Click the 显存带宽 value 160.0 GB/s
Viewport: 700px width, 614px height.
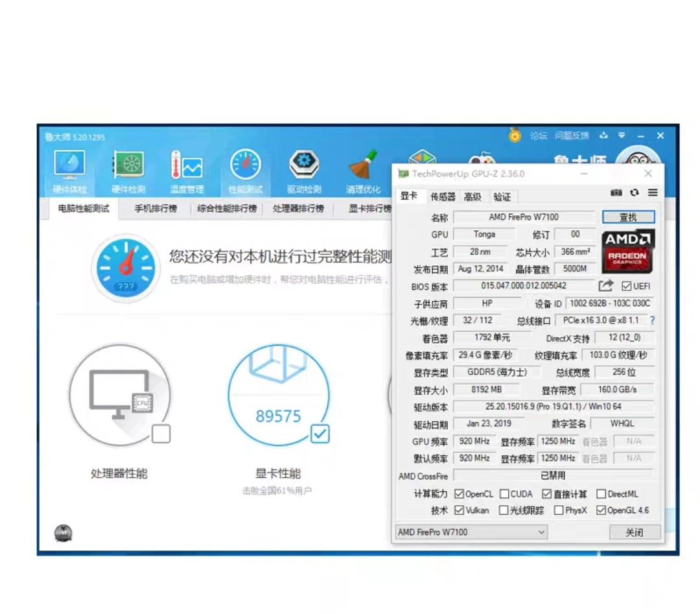click(x=618, y=390)
